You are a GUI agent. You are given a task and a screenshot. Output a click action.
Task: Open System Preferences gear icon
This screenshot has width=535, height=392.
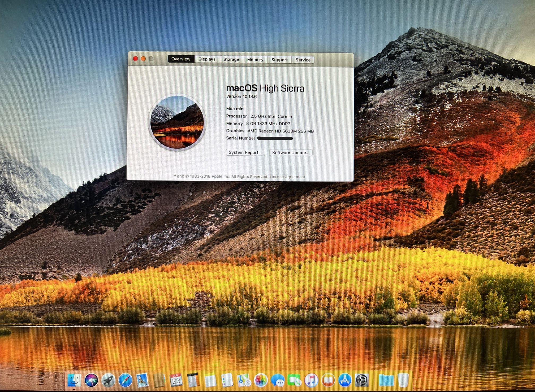[362, 380]
